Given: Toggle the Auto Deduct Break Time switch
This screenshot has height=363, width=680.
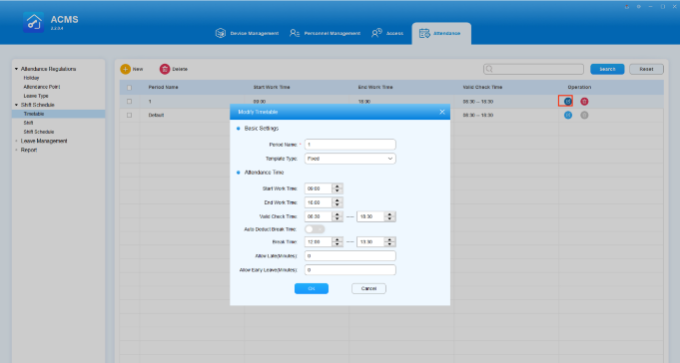Looking at the screenshot, I should pos(314,229).
